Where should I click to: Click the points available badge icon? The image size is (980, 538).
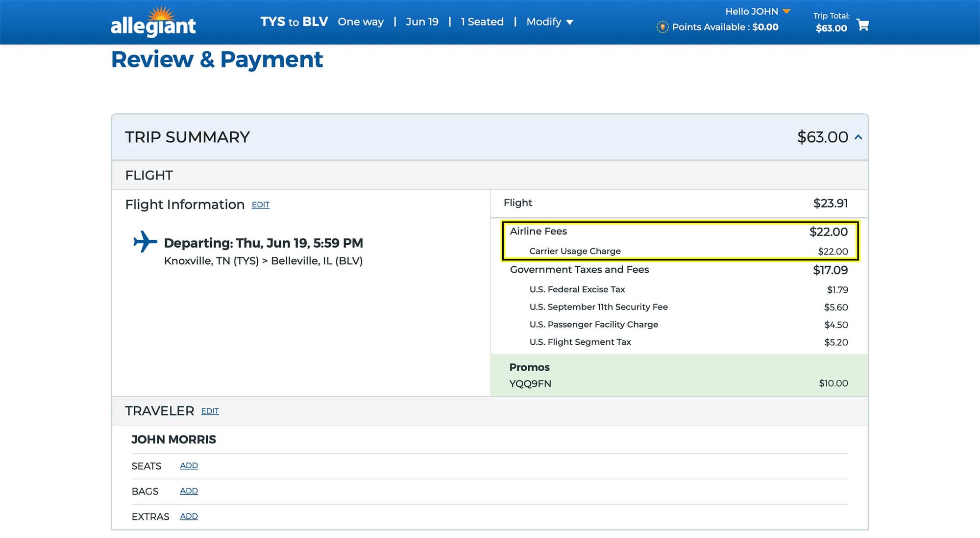pos(662,27)
